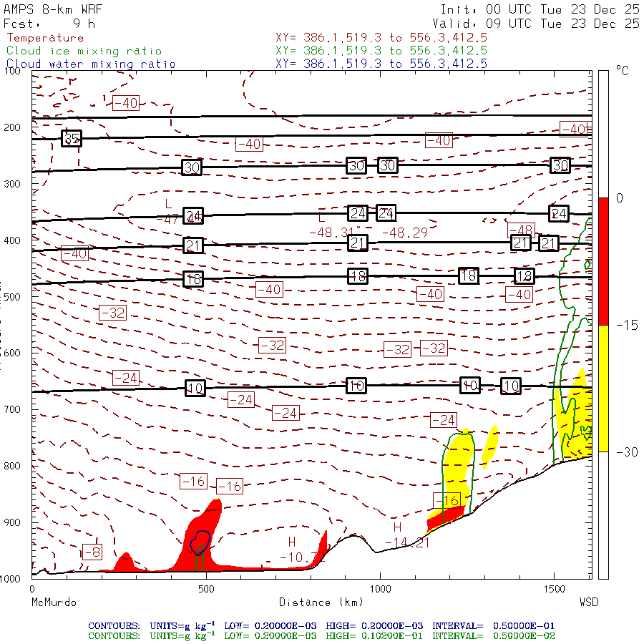Click the 'H -14.21' temperature maximum marker
The height and width of the screenshot is (644, 644).
pos(406,535)
